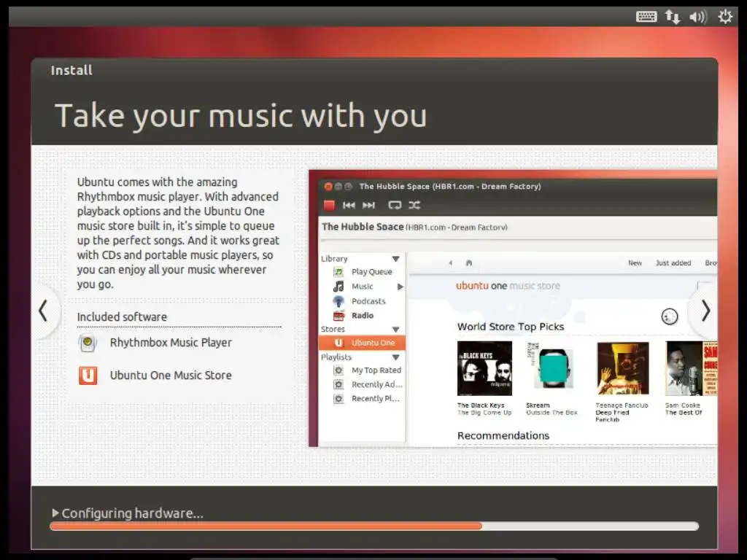Click the Play Queue icon
This screenshot has width=747, height=560.
pos(338,272)
